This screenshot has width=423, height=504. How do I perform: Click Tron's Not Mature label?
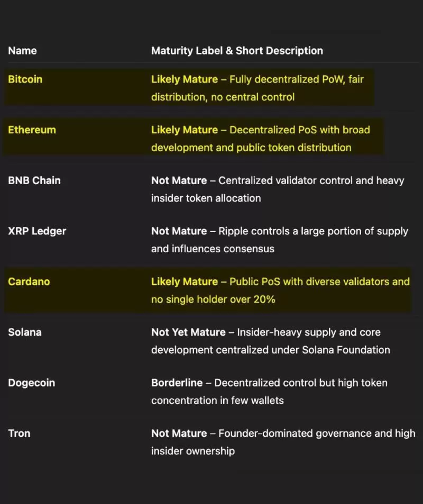pos(179,433)
